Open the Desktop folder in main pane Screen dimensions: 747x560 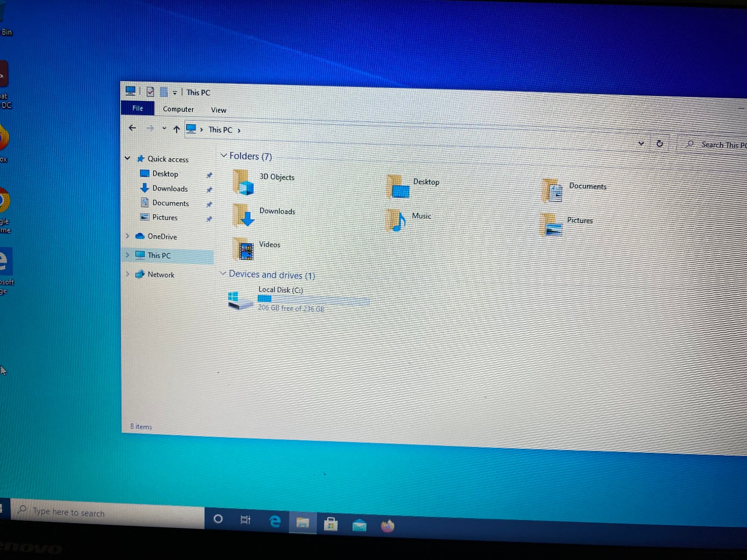pos(413,186)
